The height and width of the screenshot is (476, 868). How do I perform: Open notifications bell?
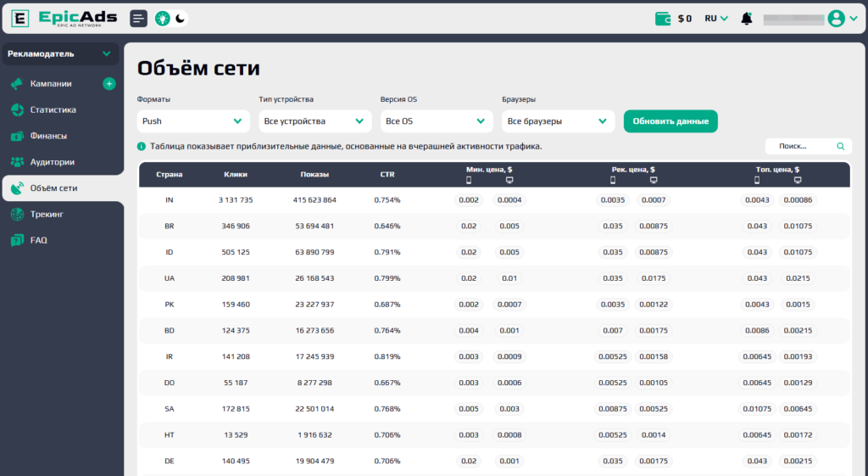pyautogui.click(x=746, y=19)
